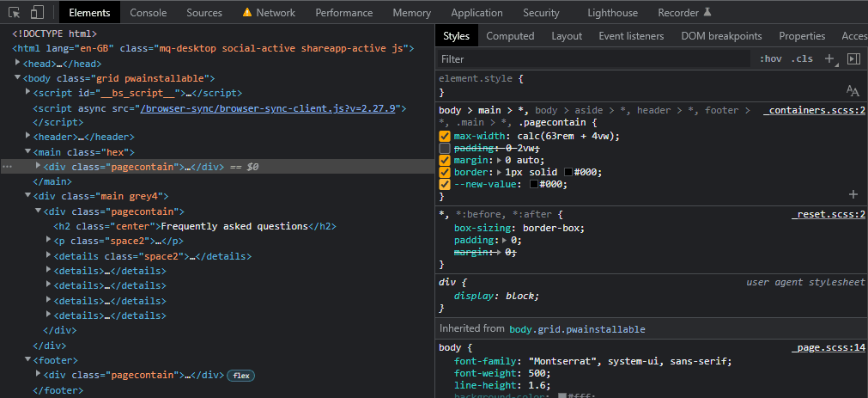This screenshot has width=868, height=398.
Task: Uncheck the --new-value property checkbox
Action: [x=445, y=185]
